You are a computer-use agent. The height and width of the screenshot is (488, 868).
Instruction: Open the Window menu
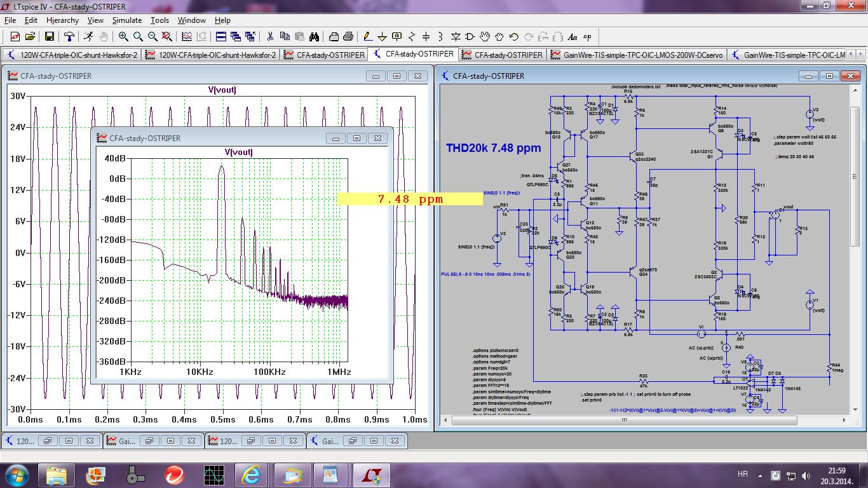click(x=191, y=20)
